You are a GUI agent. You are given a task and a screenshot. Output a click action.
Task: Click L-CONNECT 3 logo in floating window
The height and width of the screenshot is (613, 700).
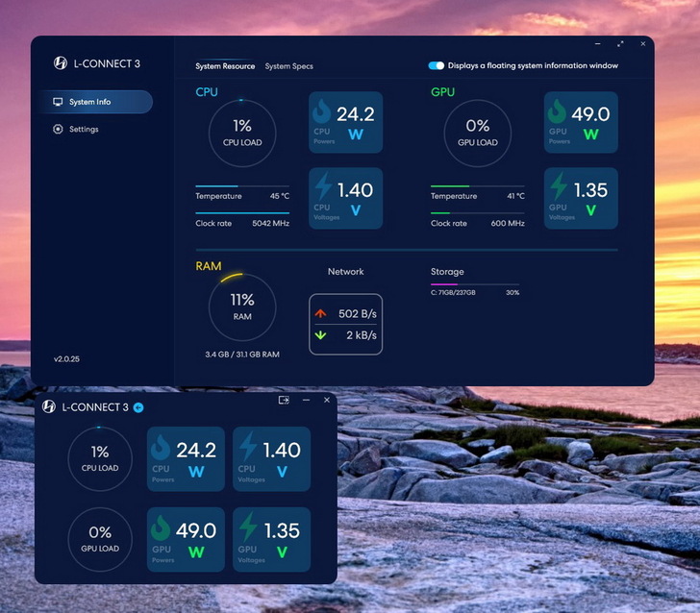click(49, 406)
